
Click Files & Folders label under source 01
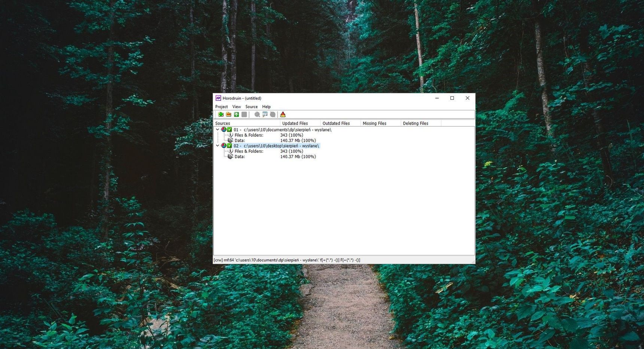tap(249, 135)
